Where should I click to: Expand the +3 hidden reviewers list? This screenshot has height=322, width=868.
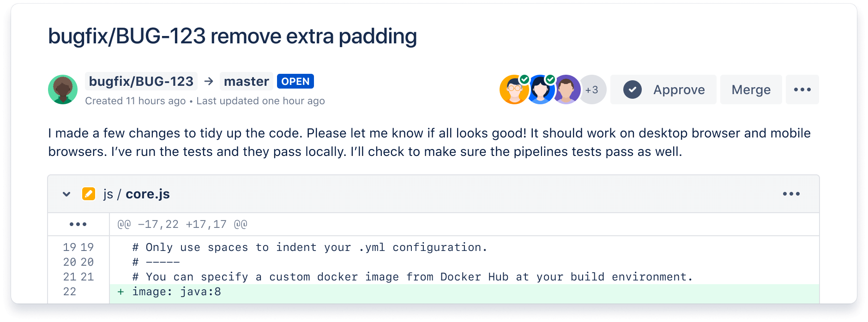tap(592, 90)
